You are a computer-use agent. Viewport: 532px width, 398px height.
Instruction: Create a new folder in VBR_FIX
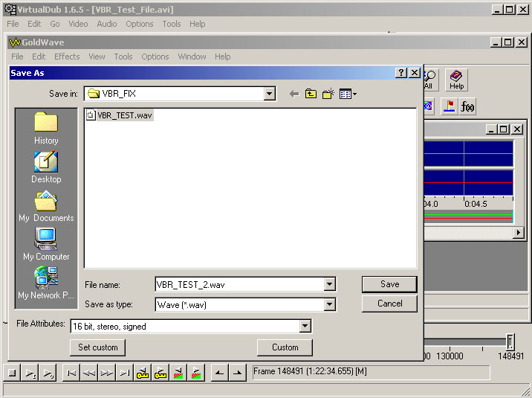328,94
